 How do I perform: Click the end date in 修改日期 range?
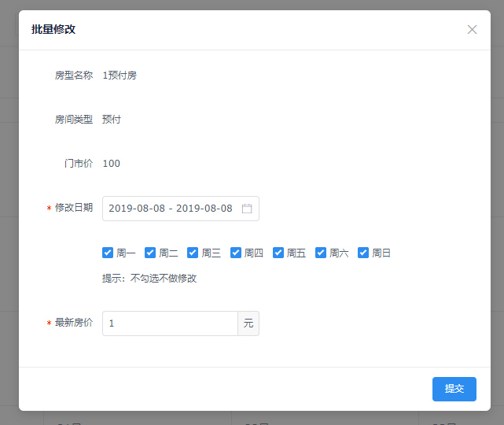[204, 209]
